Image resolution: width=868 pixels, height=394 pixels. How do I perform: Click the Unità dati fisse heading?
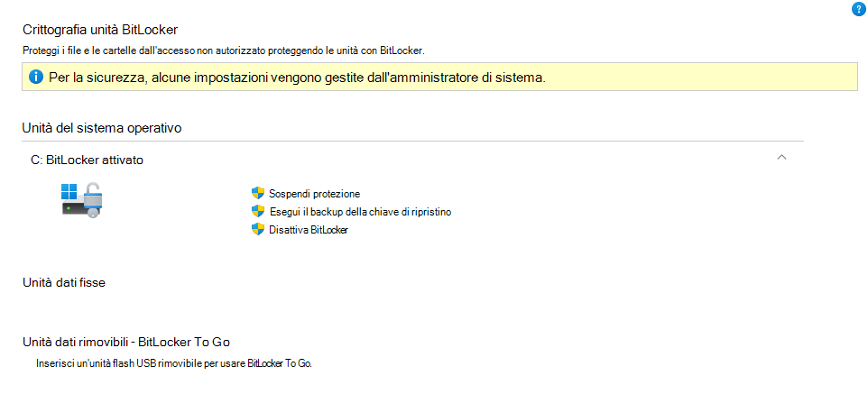64,283
